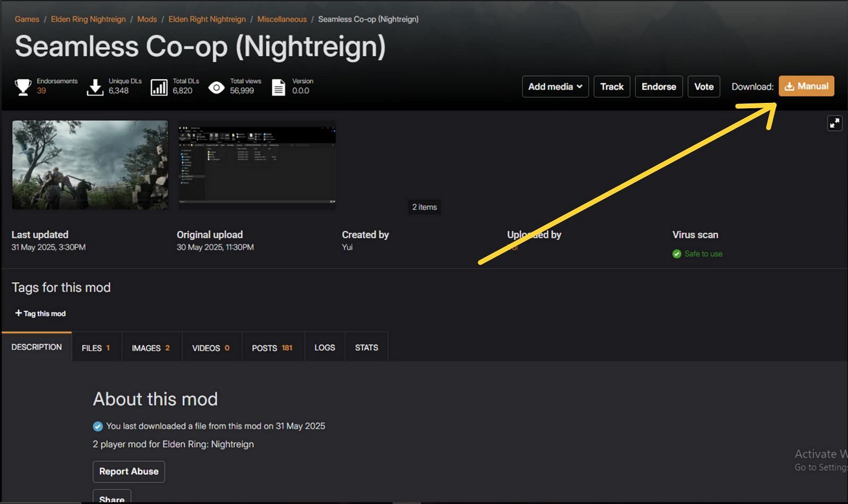The width and height of the screenshot is (848, 504).
Task: Click the Report Abuse button
Action: pyautogui.click(x=129, y=472)
